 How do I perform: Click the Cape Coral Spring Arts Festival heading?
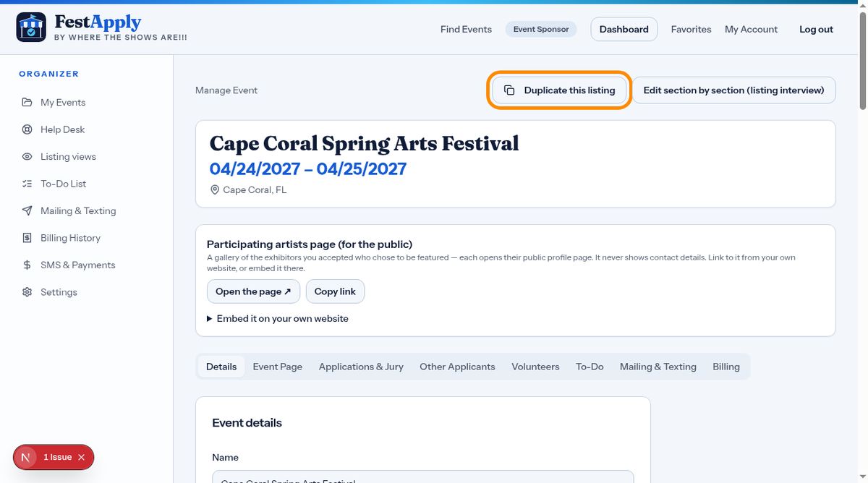pyautogui.click(x=364, y=143)
